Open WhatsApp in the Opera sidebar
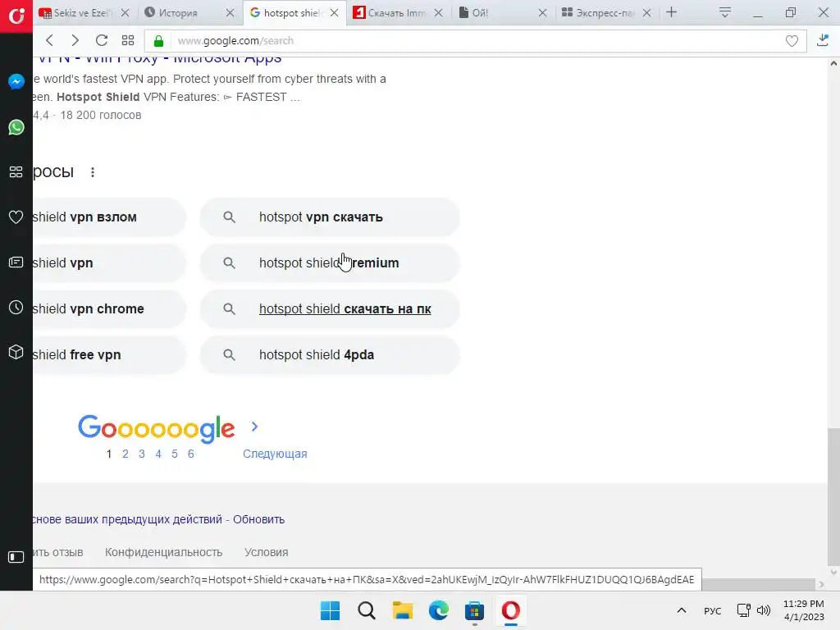This screenshot has width=840, height=630. coord(16,127)
